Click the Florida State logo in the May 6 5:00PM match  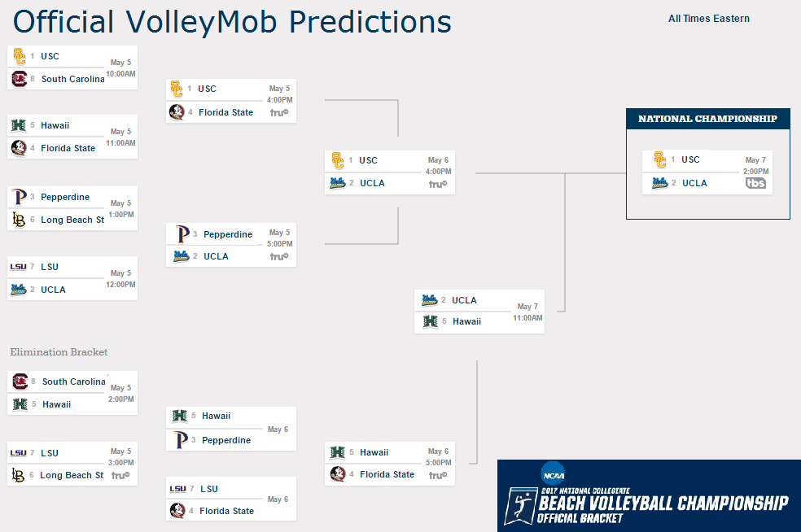point(337,474)
